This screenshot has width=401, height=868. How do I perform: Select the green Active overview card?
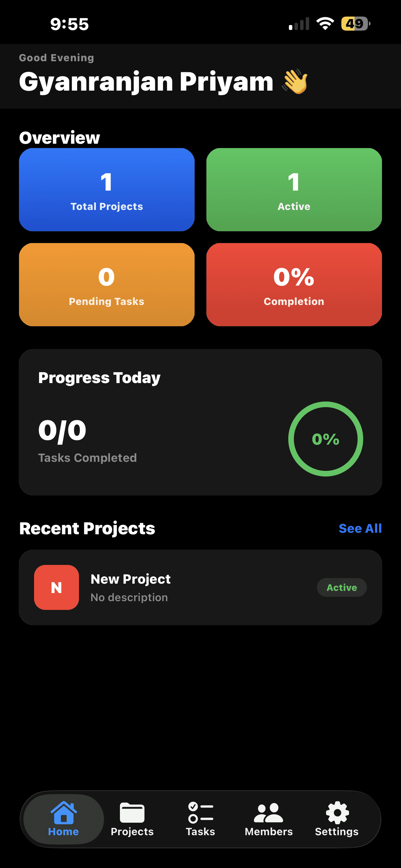pos(294,190)
